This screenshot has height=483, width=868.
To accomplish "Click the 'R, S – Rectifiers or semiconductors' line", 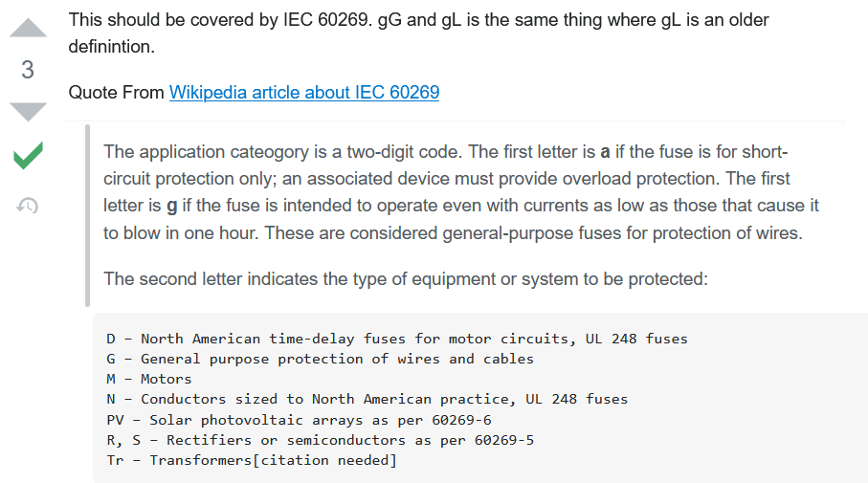I will (x=320, y=440).
